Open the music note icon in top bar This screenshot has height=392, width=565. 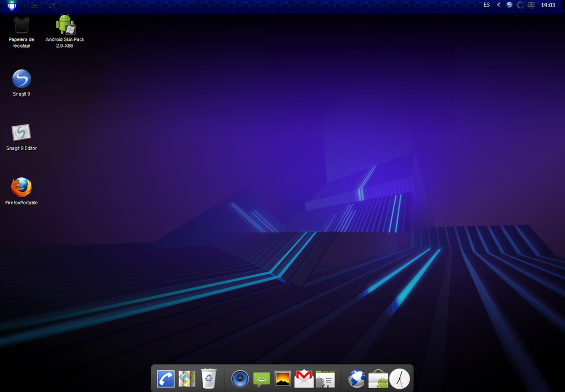pyautogui.click(x=52, y=6)
